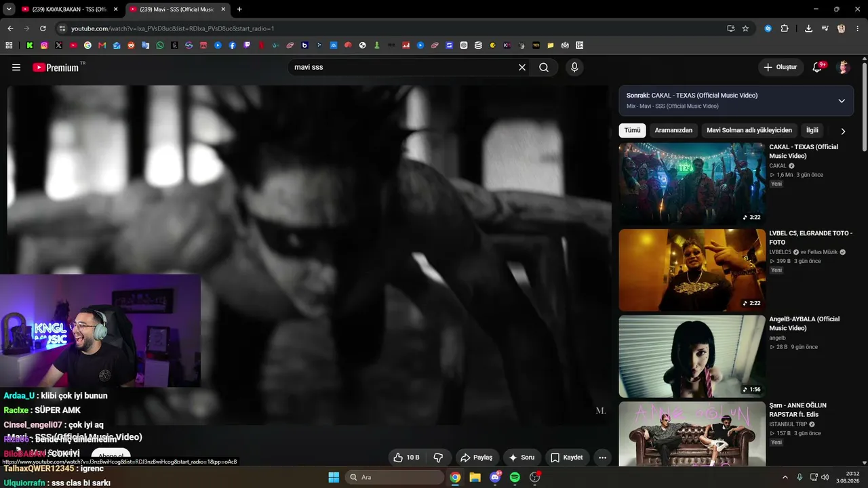
Task: Open the Reddit bookmark
Action: pyautogui.click(x=131, y=45)
